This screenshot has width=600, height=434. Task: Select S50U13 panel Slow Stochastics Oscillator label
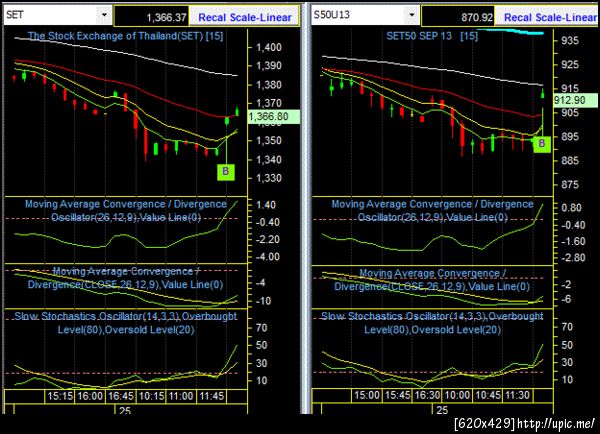coord(432,323)
